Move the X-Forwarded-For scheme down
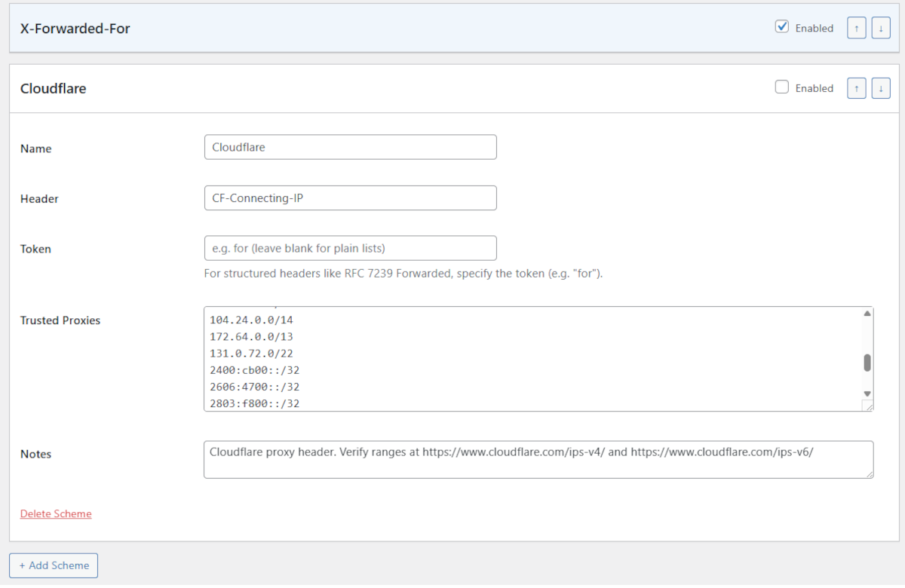This screenshot has width=905, height=588. [881, 27]
